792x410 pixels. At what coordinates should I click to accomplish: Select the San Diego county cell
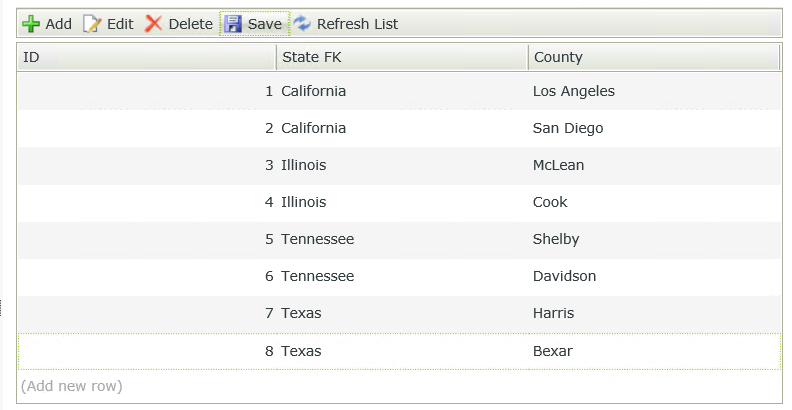[x=568, y=128]
